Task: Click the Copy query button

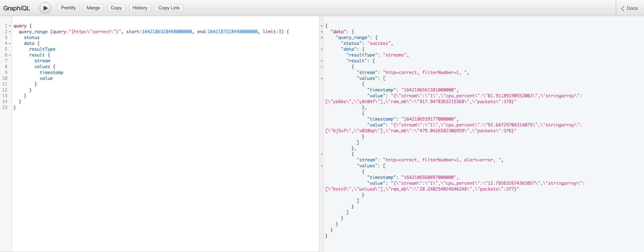Action: [x=116, y=8]
